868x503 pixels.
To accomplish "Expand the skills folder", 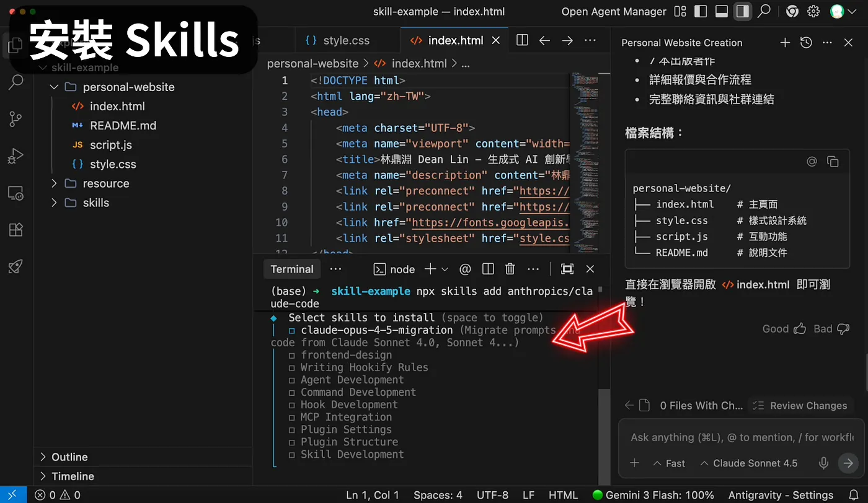I will click(x=55, y=203).
